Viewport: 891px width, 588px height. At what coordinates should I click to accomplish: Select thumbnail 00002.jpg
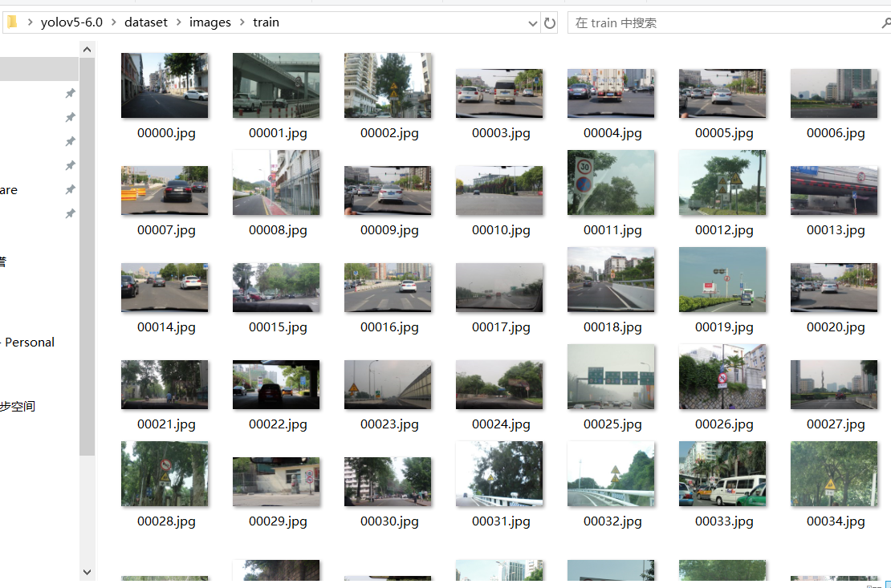pos(388,86)
